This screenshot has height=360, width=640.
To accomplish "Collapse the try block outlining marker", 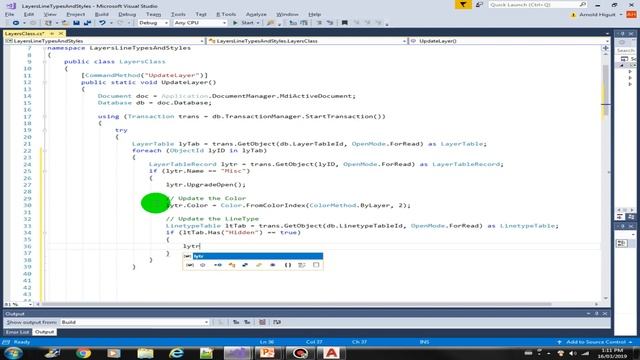I will pos(44,130).
